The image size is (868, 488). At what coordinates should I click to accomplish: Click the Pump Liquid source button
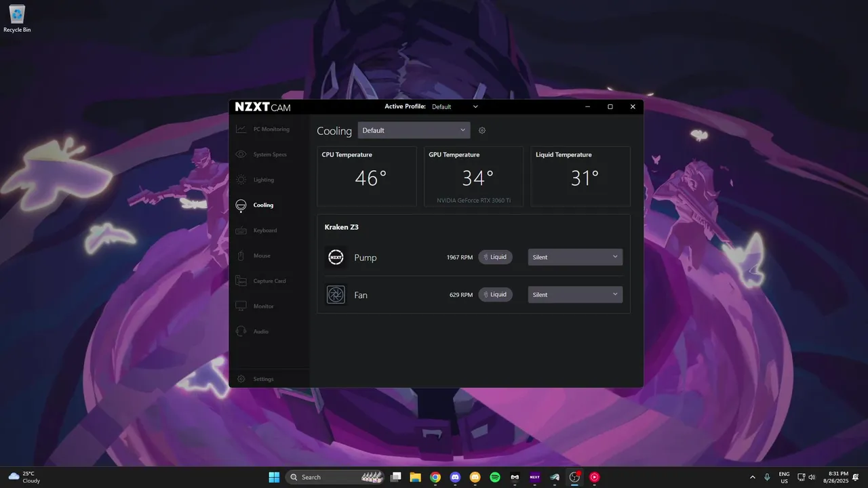pos(495,257)
